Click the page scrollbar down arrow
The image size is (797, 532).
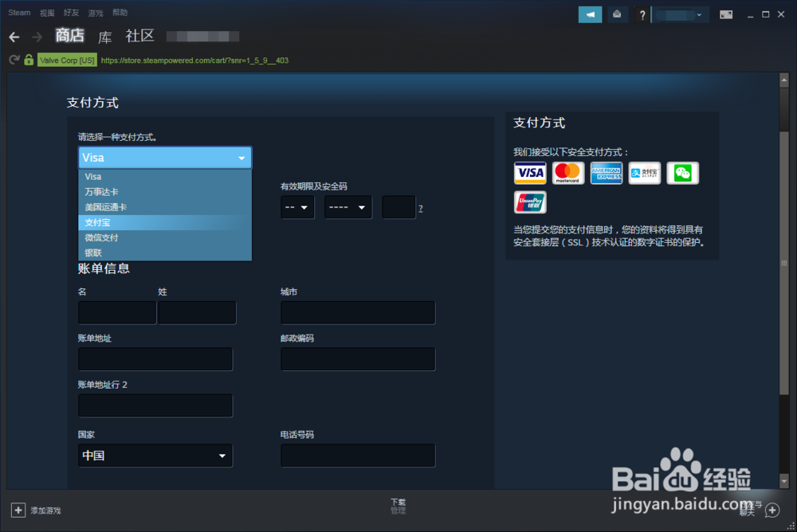pyautogui.click(x=783, y=481)
